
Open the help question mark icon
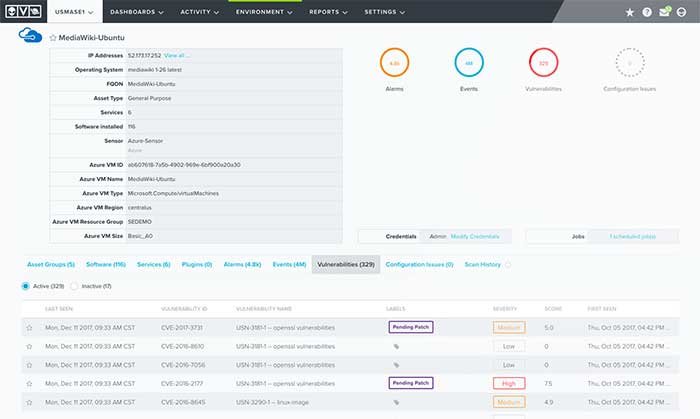(x=647, y=12)
